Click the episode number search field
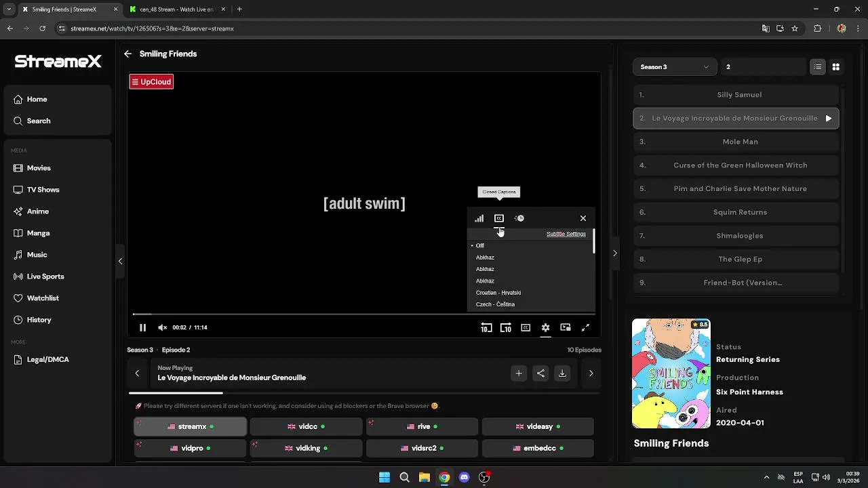Screen dimensions: 868x488 point(763,67)
